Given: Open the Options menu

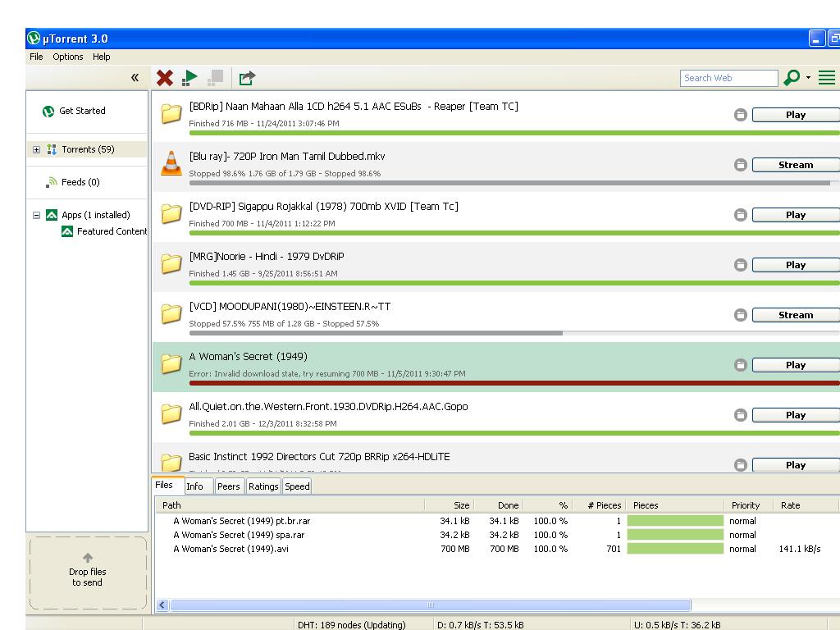Looking at the screenshot, I should 67,57.
